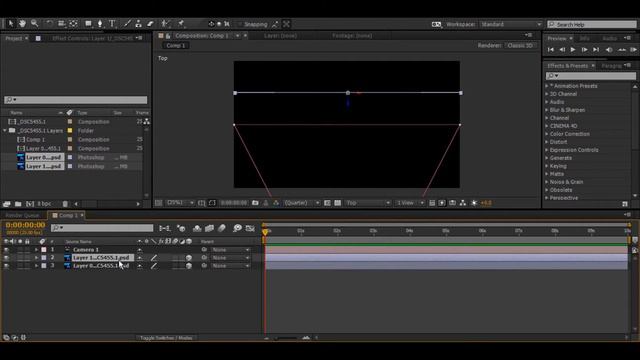Image resolution: width=640 pixels, height=360 pixels.
Task: Expand the Animation Presets category
Action: (547, 86)
